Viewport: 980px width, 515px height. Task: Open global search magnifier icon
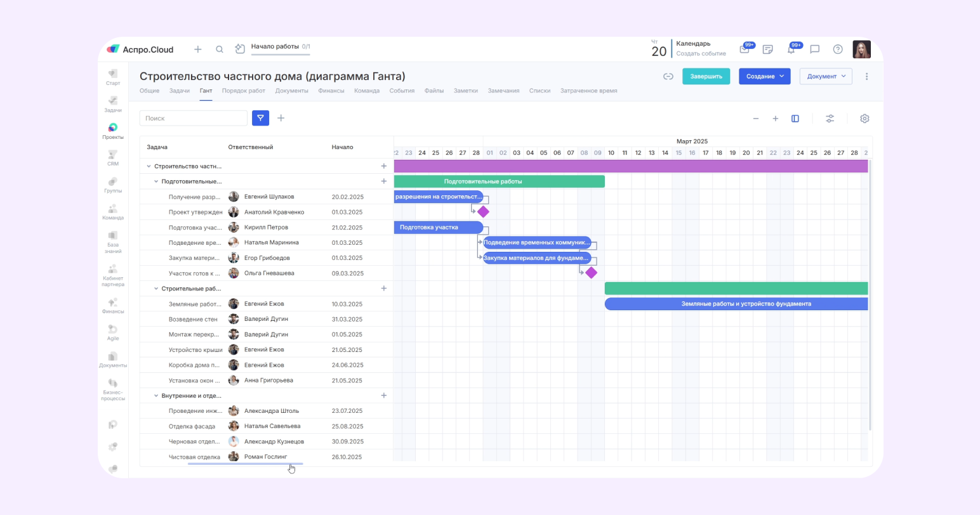pyautogui.click(x=220, y=49)
